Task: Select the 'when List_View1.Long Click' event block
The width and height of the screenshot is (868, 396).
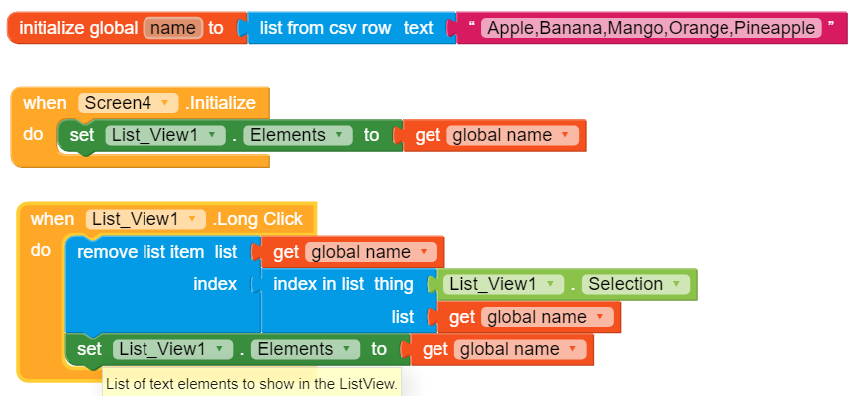Action: 166,219
